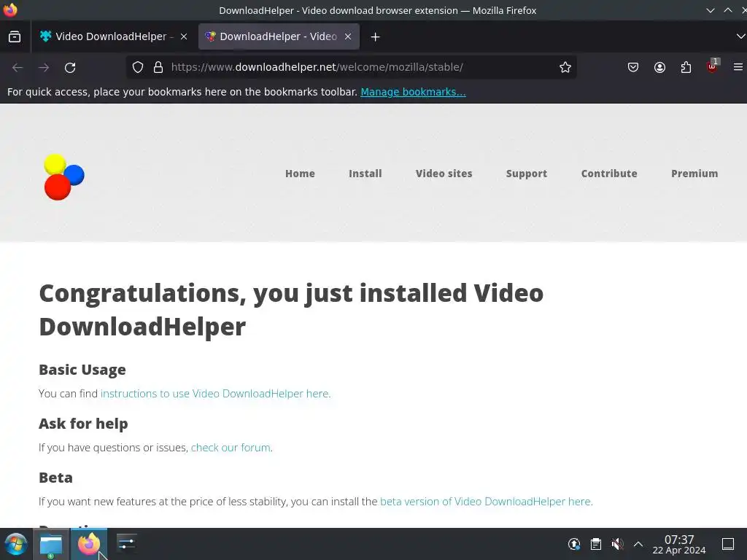Open file manager from taskbar
The image size is (747, 560).
[x=51, y=544]
